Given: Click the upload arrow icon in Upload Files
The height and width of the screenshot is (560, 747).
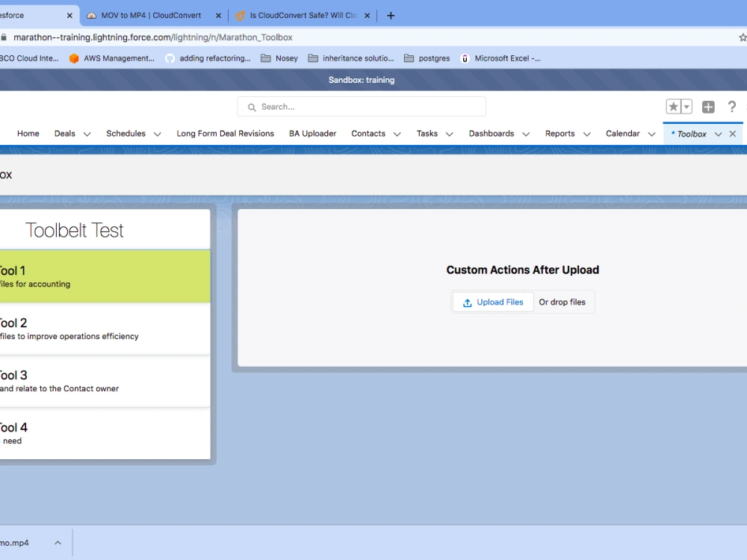Looking at the screenshot, I should [x=468, y=302].
